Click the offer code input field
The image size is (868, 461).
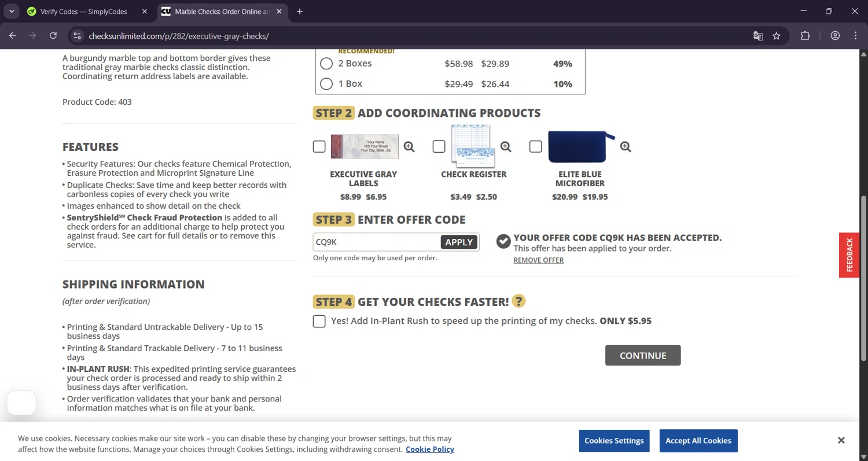click(x=376, y=242)
